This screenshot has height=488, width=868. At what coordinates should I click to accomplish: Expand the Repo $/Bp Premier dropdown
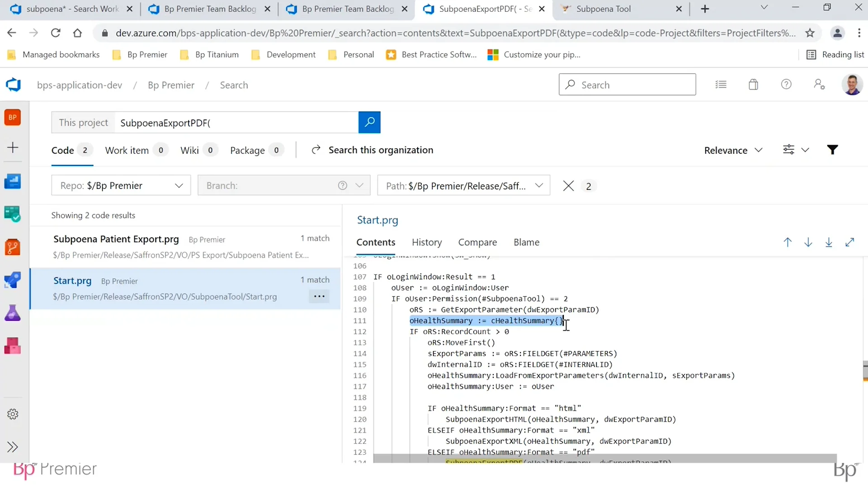pos(121,186)
